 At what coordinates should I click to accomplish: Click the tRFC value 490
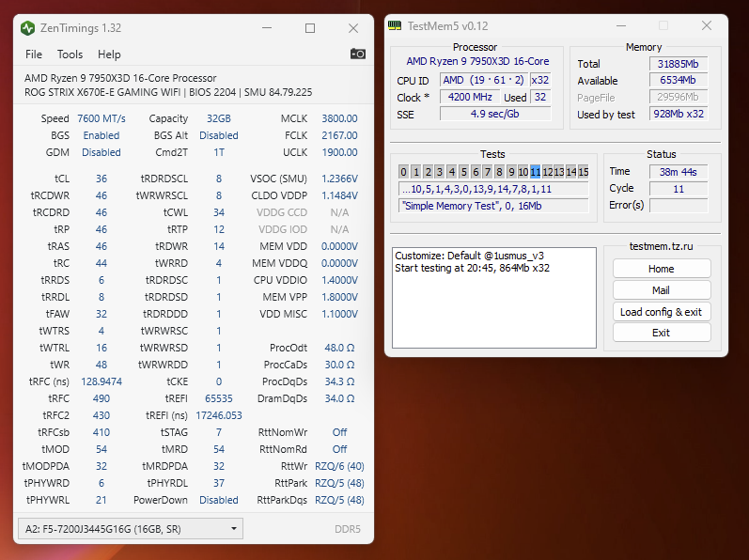(101, 398)
